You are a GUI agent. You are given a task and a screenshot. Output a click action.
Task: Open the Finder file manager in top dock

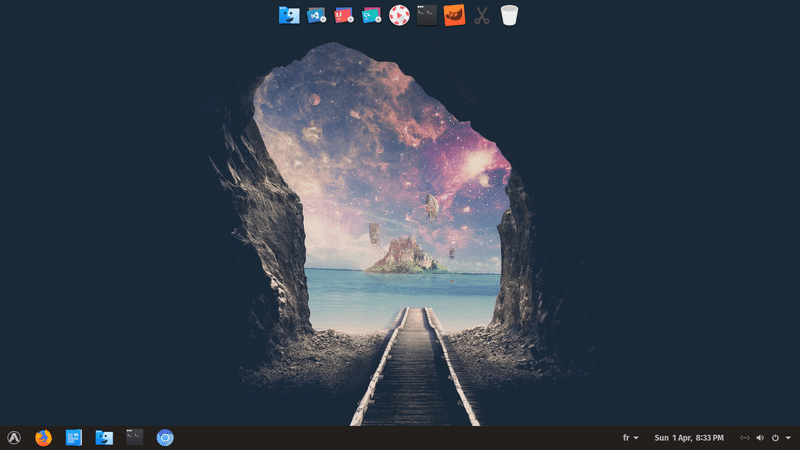click(x=289, y=15)
